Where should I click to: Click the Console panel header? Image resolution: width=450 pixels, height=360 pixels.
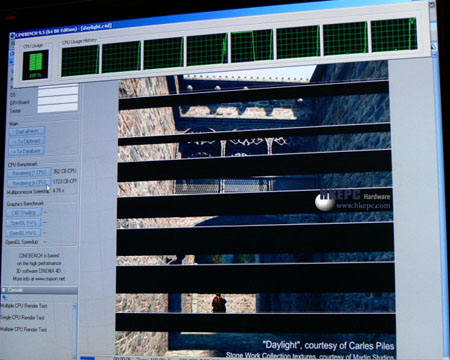(x=39, y=290)
